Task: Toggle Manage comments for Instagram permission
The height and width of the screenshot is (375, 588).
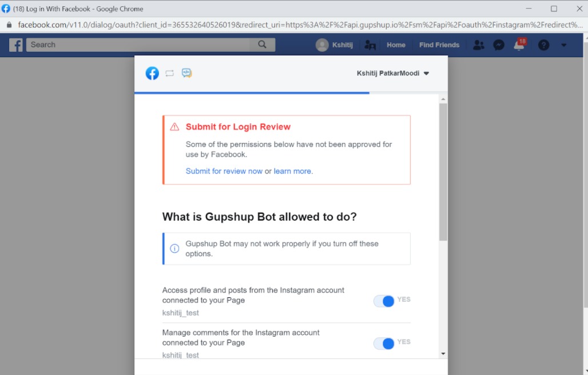Action: coord(384,344)
